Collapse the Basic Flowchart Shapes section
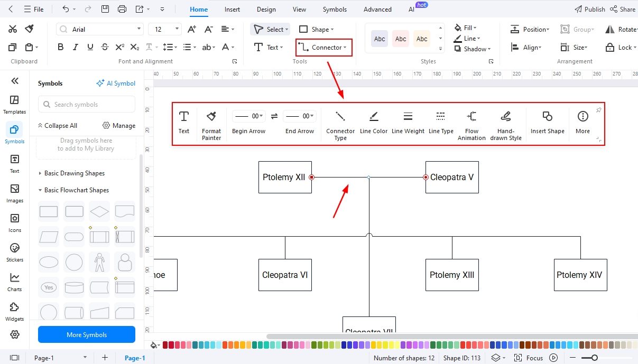The height and width of the screenshot is (364, 638). (x=77, y=190)
